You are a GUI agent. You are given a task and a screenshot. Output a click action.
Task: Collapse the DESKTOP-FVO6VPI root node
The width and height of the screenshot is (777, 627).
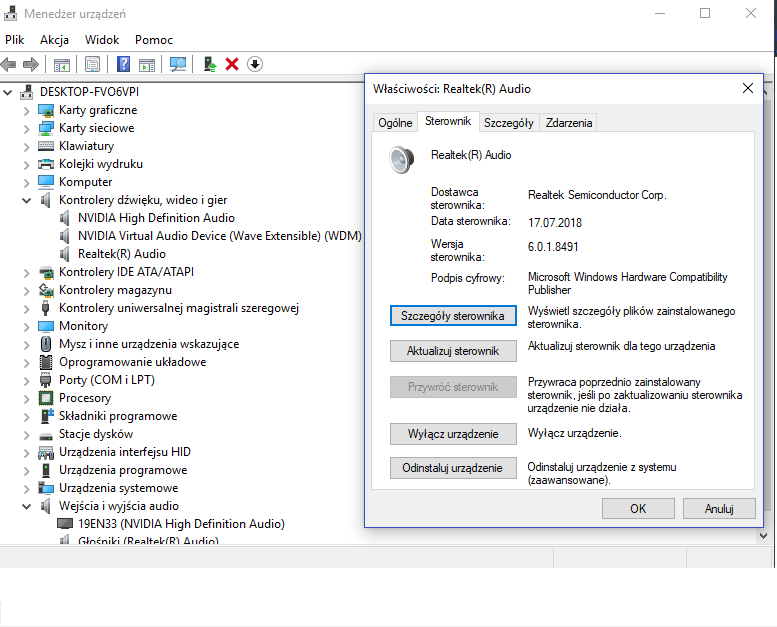click(7, 92)
